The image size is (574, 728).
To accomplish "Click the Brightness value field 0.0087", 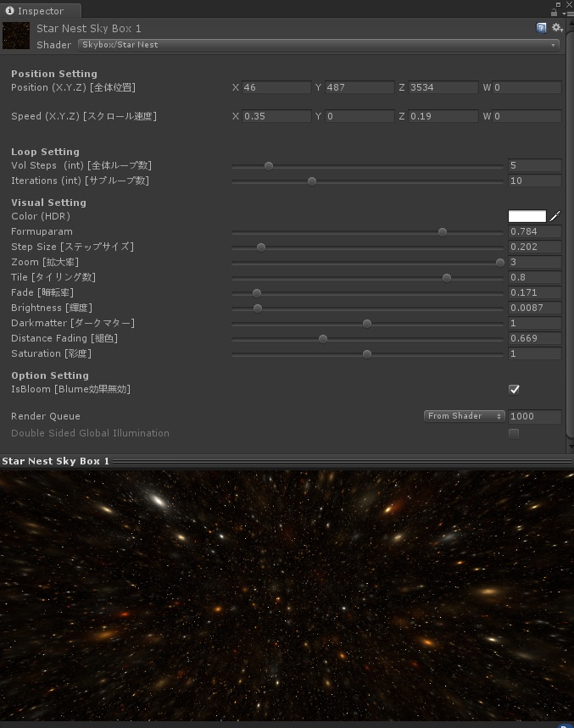I will tap(534, 308).
